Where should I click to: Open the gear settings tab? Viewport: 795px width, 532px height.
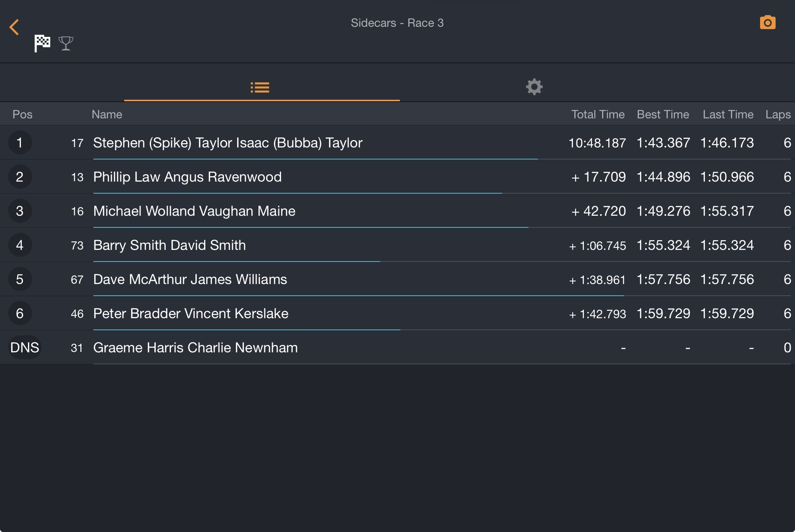coord(534,87)
